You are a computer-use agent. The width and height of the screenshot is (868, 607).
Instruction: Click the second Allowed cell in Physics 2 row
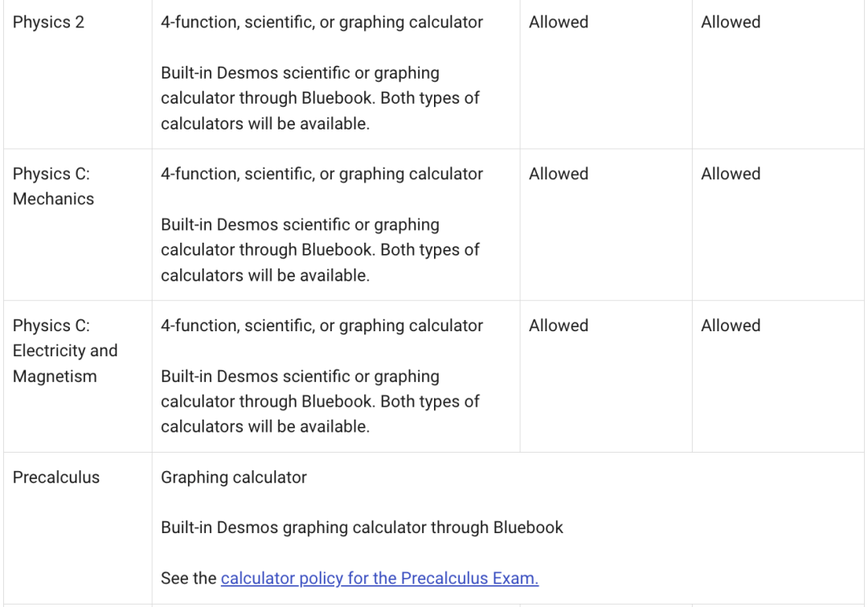[731, 23]
